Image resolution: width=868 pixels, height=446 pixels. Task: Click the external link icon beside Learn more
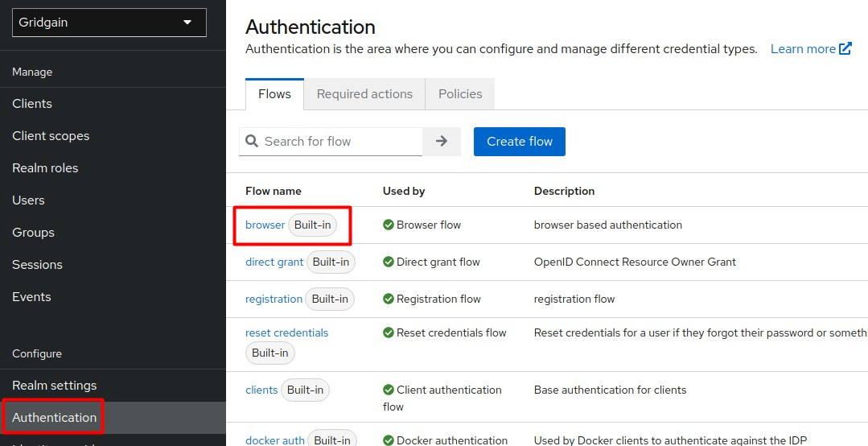click(x=845, y=49)
